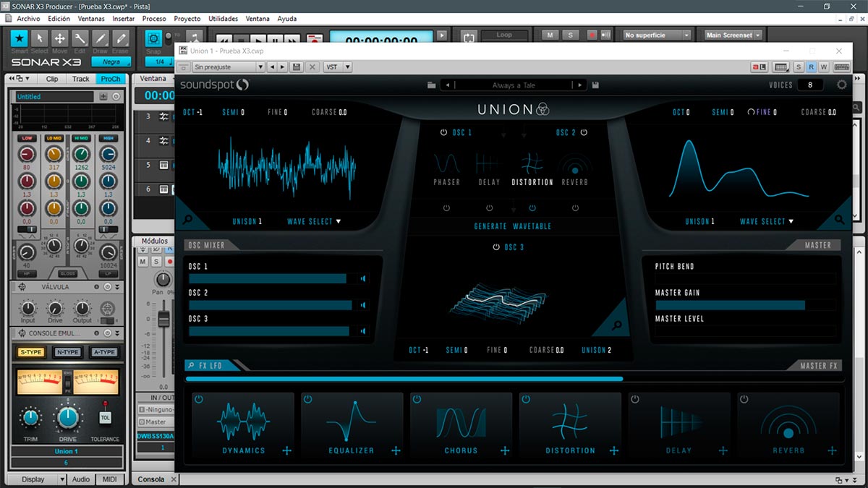The height and width of the screenshot is (488, 868).
Task: Open OSC 2 Wave Select dropdown
Action: pos(767,221)
